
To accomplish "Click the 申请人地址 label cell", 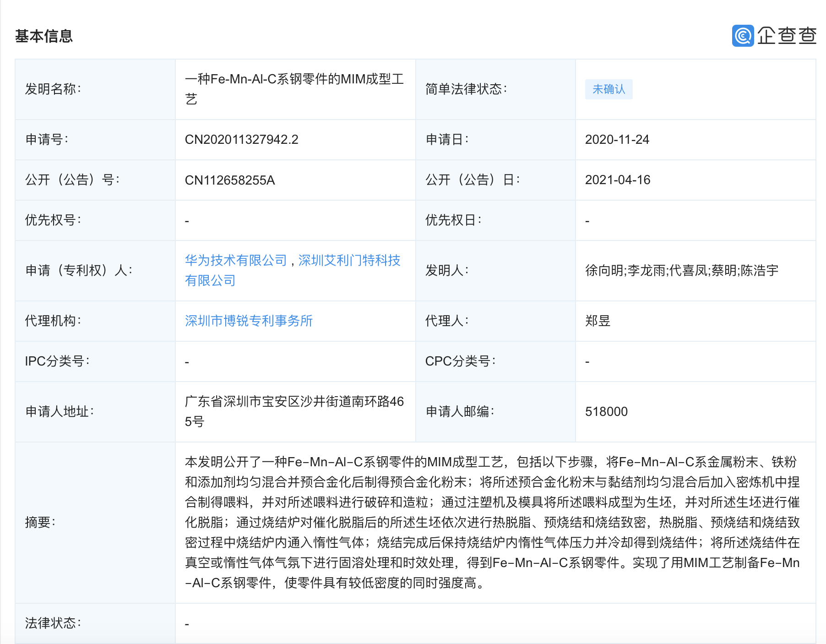I will pyautogui.click(x=95, y=412).
